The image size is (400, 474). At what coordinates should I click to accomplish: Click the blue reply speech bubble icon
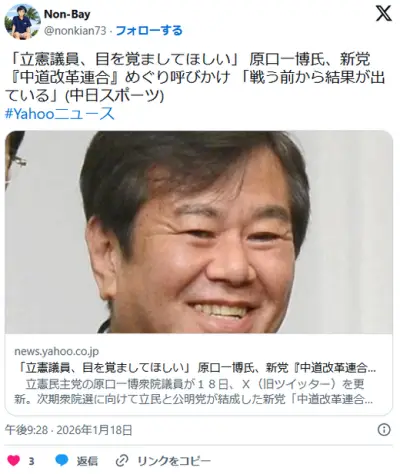click(62, 461)
